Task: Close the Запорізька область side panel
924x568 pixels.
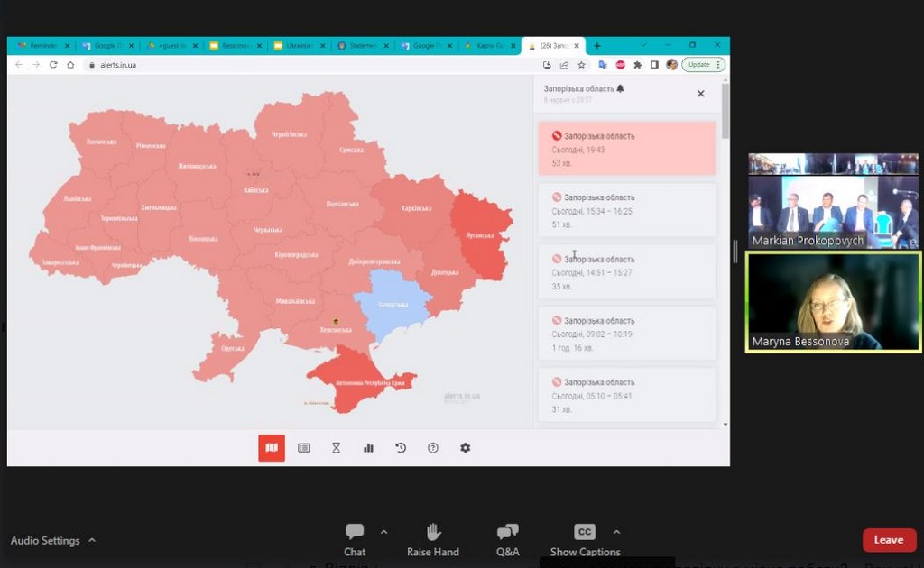Action: click(x=700, y=94)
